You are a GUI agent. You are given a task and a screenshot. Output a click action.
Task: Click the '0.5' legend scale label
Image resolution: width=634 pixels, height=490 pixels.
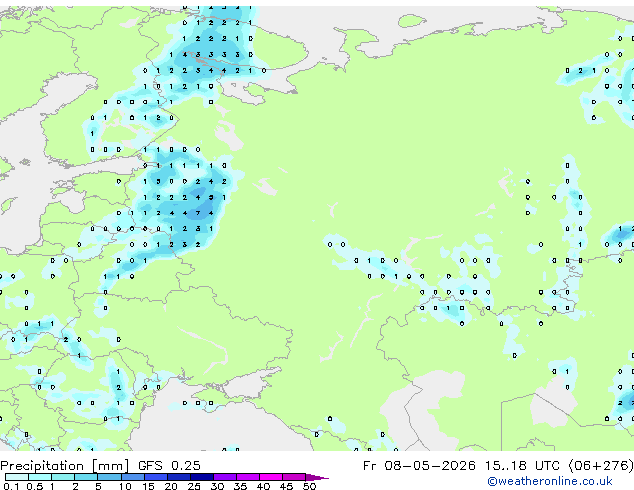[35, 486]
